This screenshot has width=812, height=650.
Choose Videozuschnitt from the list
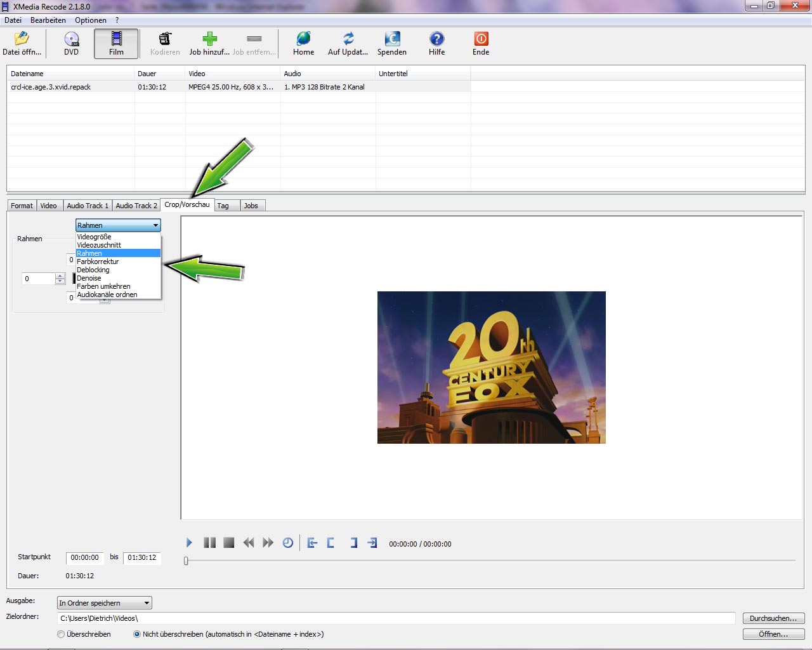click(x=118, y=245)
